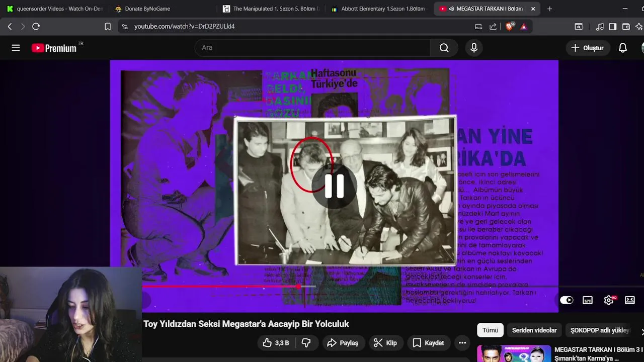Screen dimensions: 644x362
Task: View site information icon in address bar
Action: click(x=125, y=27)
